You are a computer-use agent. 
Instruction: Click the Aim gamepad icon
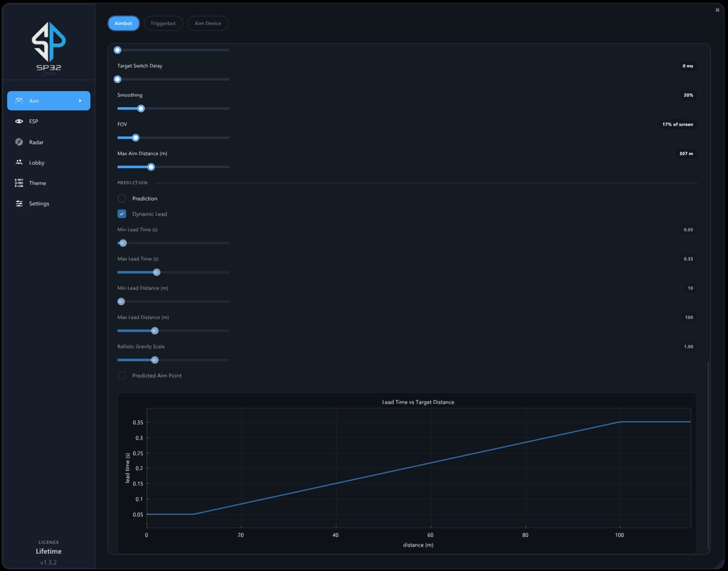coord(19,101)
